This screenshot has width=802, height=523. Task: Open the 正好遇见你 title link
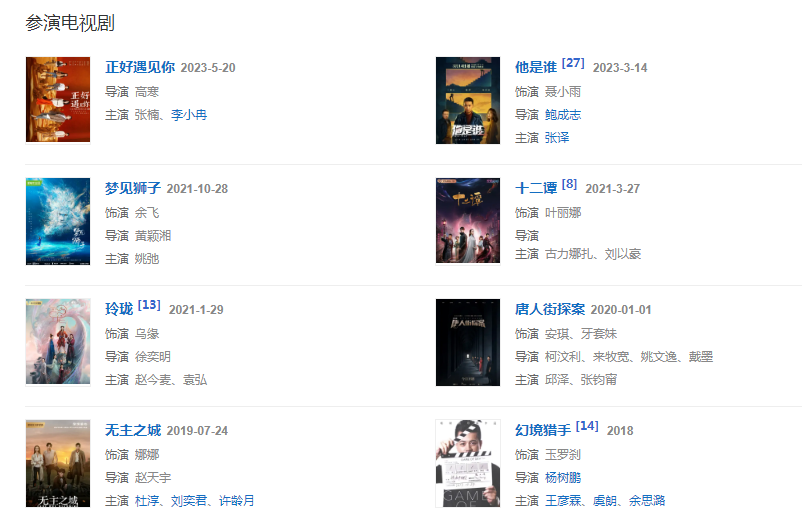coord(140,67)
